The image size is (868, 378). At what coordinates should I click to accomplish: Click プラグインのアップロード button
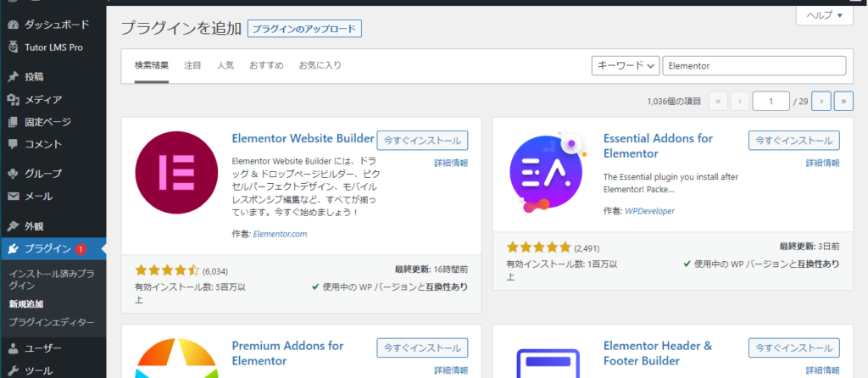click(304, 29)
